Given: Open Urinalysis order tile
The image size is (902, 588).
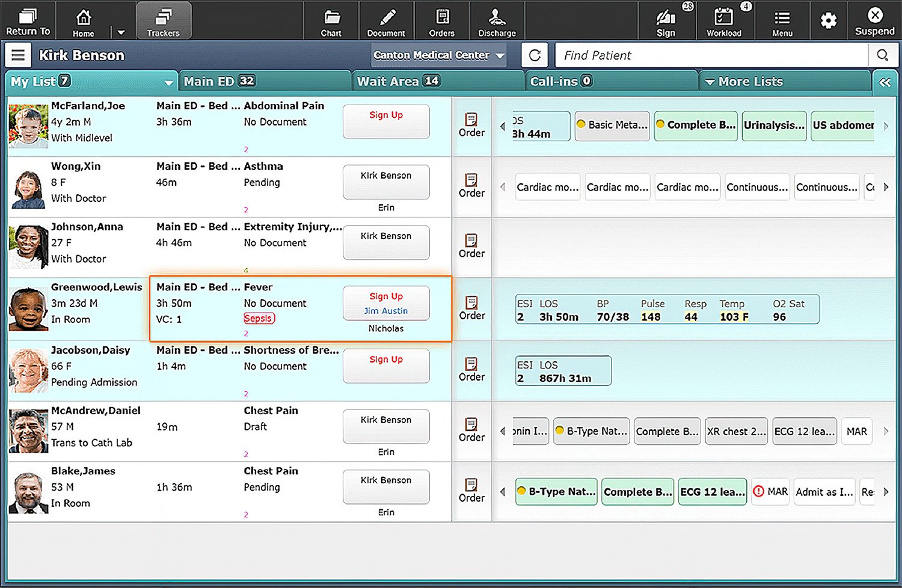Looking at the screenshot, I should (774, 126).
